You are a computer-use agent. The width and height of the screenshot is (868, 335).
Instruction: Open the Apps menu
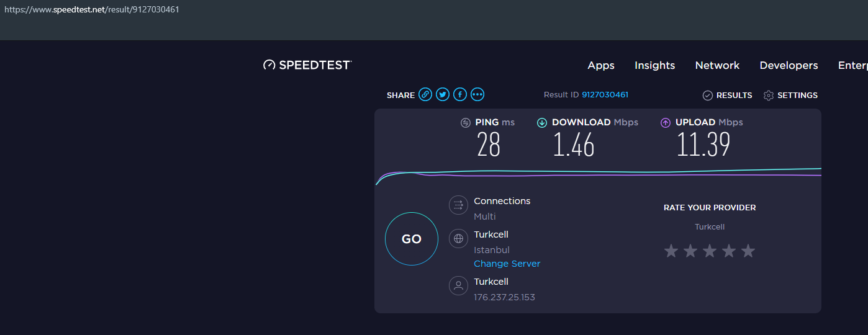click(x=601, y=65)
